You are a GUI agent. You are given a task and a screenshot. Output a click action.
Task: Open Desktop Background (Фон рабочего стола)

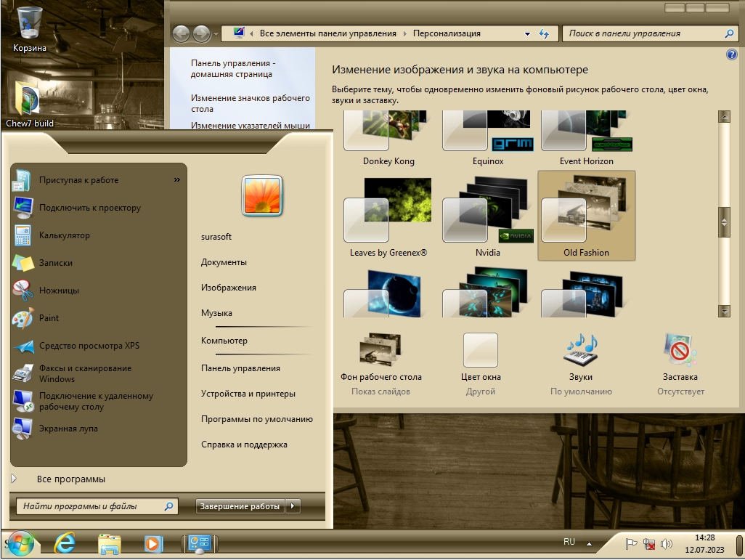(x=380, y=351)
